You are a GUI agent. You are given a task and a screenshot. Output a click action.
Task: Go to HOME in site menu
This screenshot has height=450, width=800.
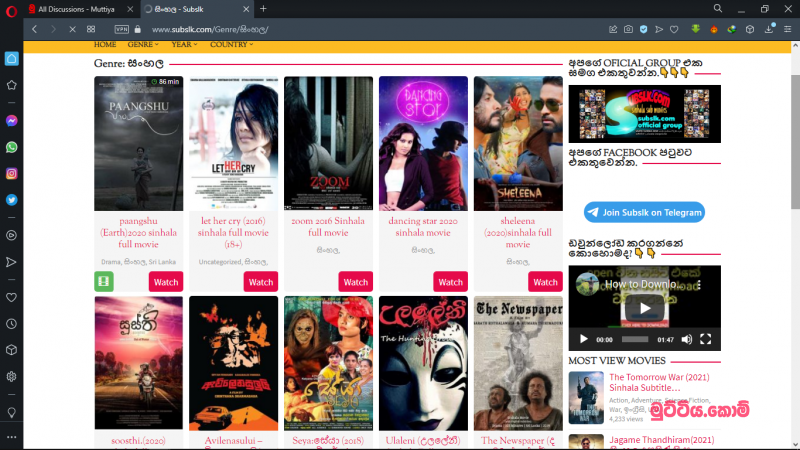[x=105, y=45]
